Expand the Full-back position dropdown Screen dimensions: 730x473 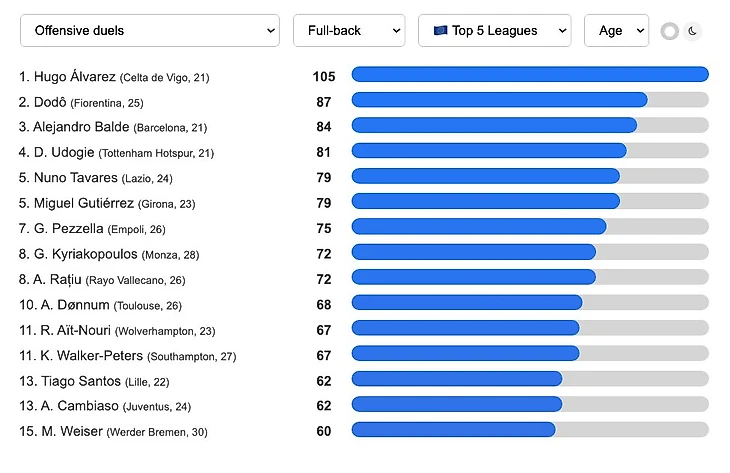pos(348,31)
